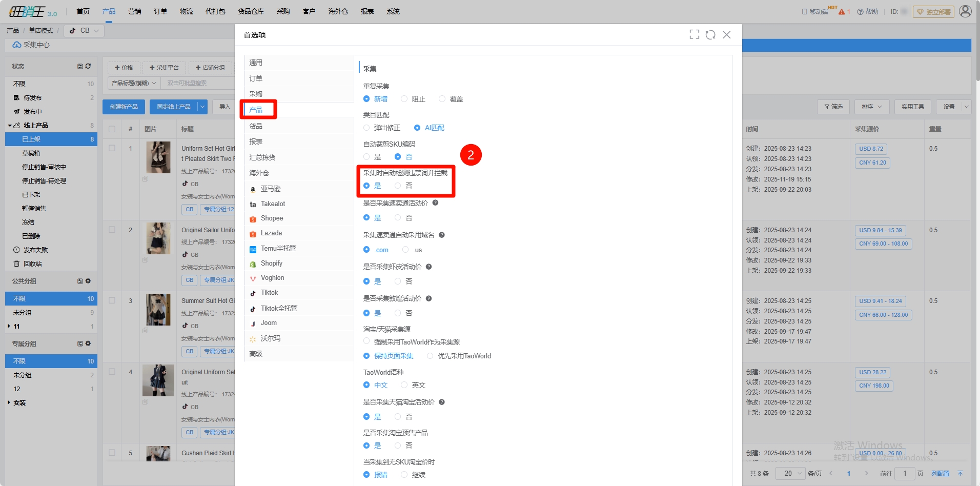
Task: Open the 排序 sort dropdown
Action: (871, 107)
